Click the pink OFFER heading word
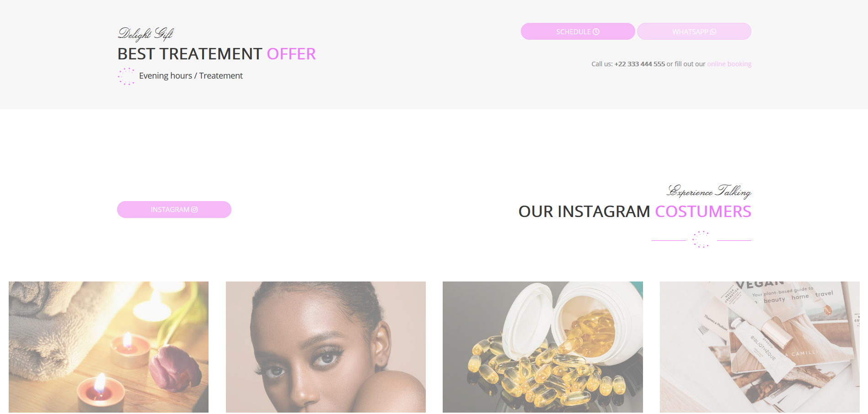The height and width of the screenshot is (414, 868). pos(291,54)
